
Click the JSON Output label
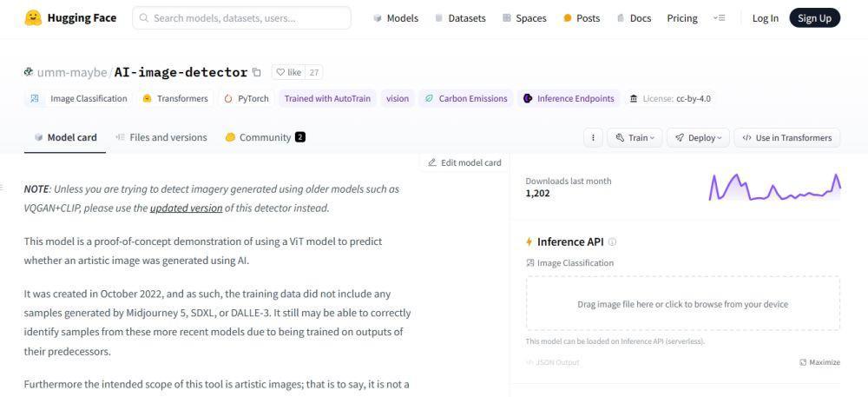point(552,362)
